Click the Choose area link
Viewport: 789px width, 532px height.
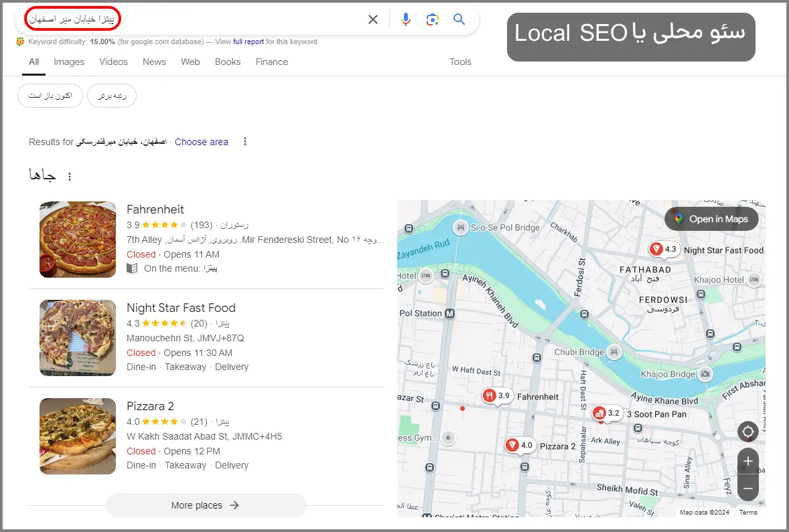point(202,142)
